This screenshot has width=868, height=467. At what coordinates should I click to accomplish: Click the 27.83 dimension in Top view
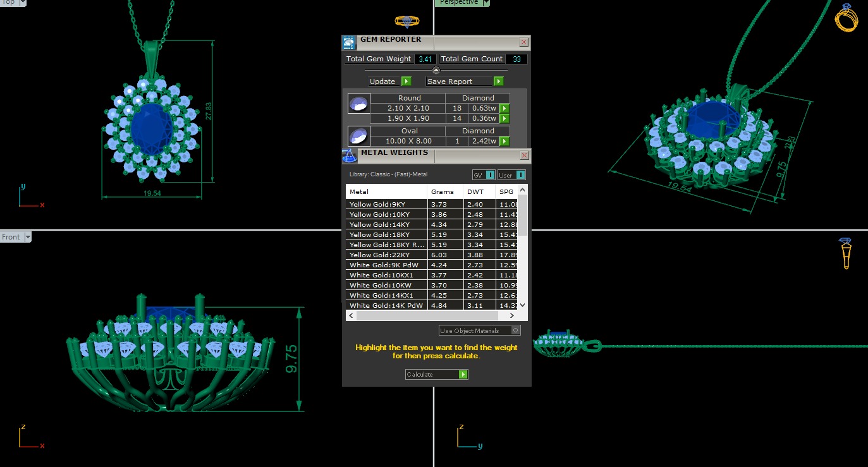(x=208, y=112)
